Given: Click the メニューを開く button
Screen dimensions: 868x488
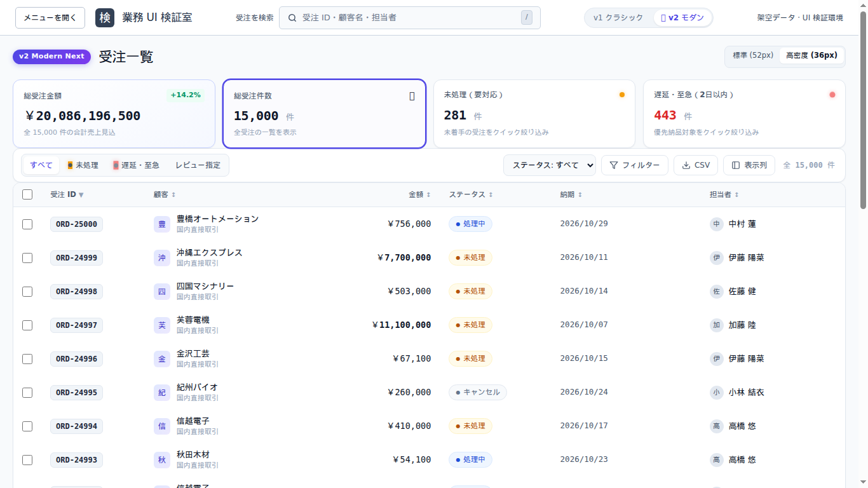Looking at the screenshot, I should click(50, 18).
